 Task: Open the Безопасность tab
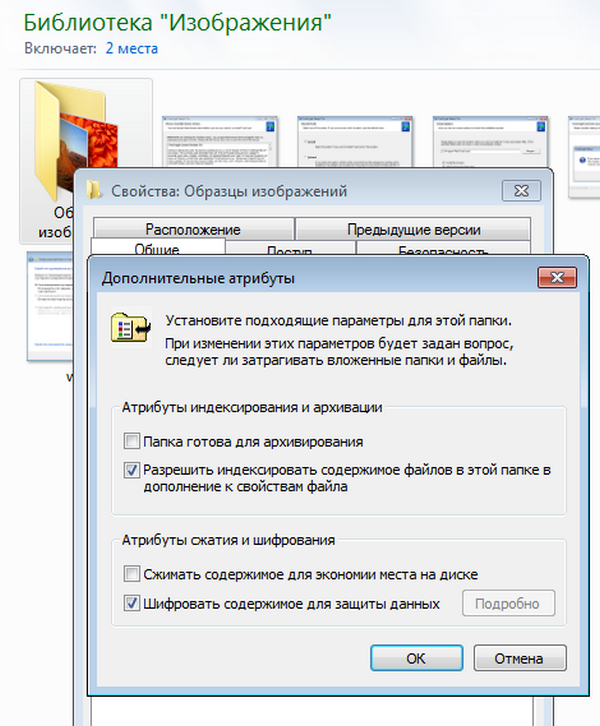coord(443,249)
